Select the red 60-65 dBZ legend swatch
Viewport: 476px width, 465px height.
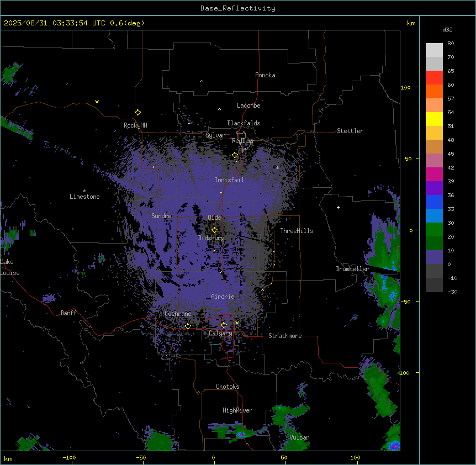pos(434,78)
